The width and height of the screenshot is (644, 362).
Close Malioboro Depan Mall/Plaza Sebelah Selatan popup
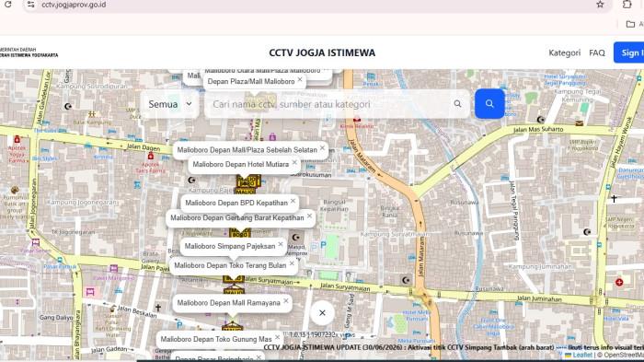pos(322,147)
